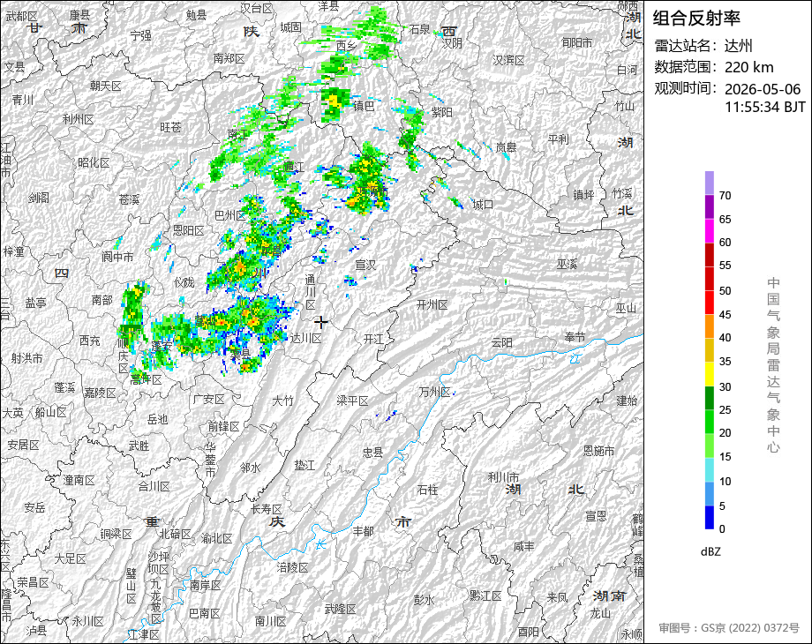Click the 梁平区 map label
This screenshot has width=812, height=644.
[352, 401]
